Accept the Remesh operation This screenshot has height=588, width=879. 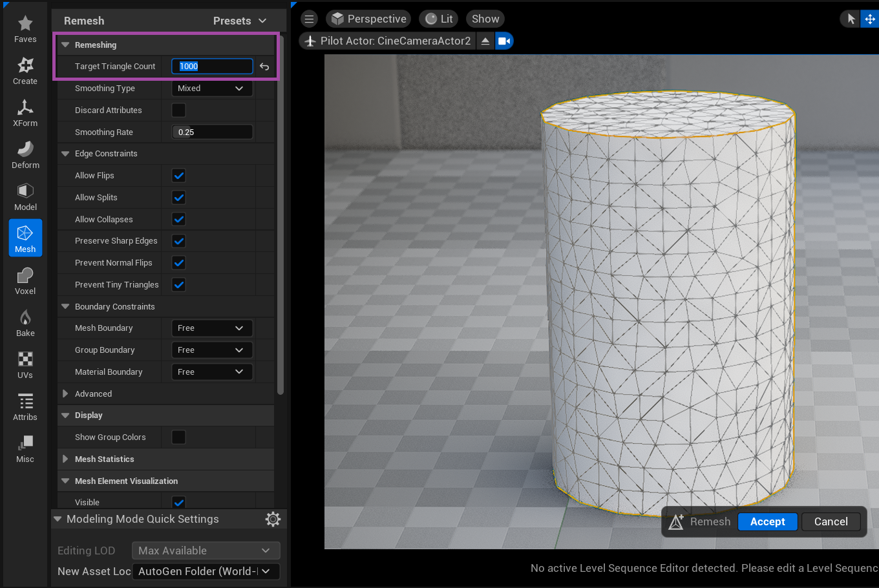tap(767, 521)
